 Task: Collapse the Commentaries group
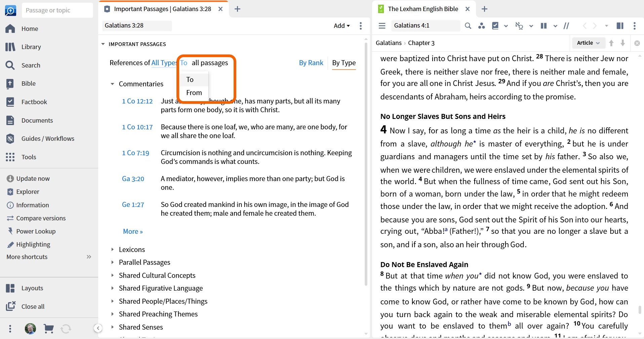point(113,84)
